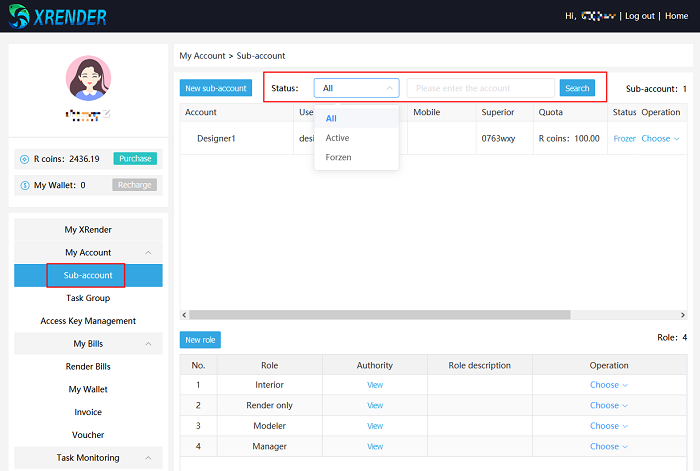Image resolution: width=700 pixels, height=471 pixels.
Task: Click the horizontal scrollbar under the sub-account table
Action: pos(380,314)
